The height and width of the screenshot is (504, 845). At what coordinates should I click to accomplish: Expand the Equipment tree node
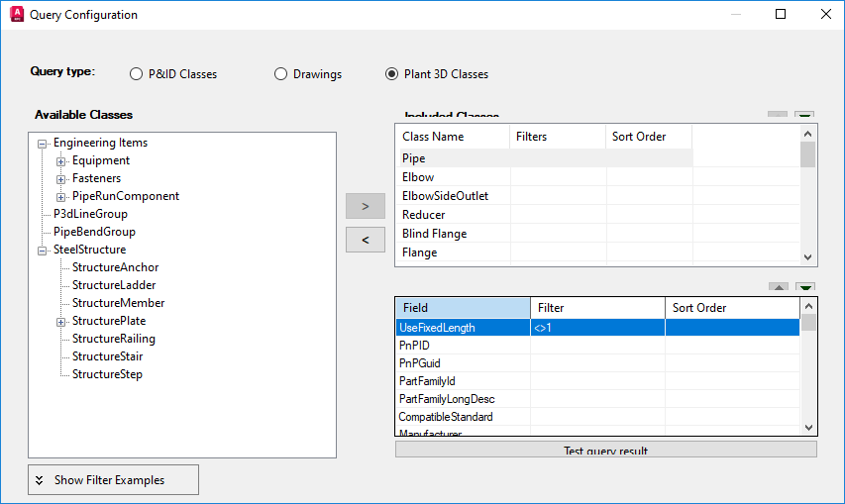[61, 160]
